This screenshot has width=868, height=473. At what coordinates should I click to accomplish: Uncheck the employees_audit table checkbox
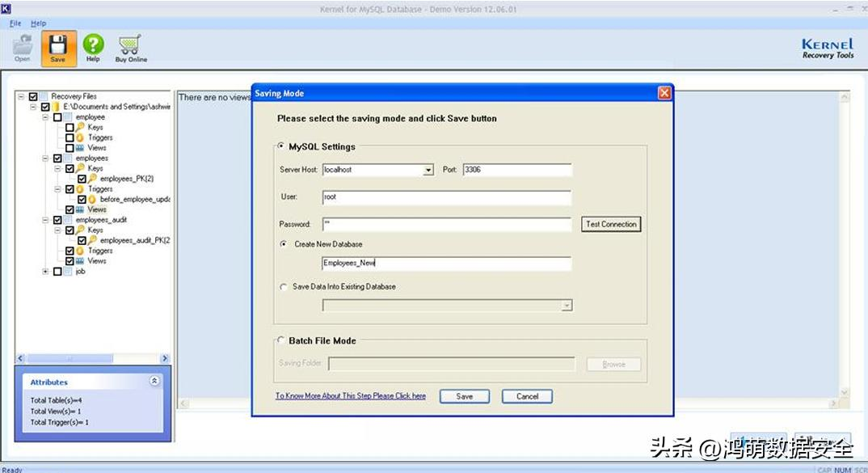(x=57, y=220)
